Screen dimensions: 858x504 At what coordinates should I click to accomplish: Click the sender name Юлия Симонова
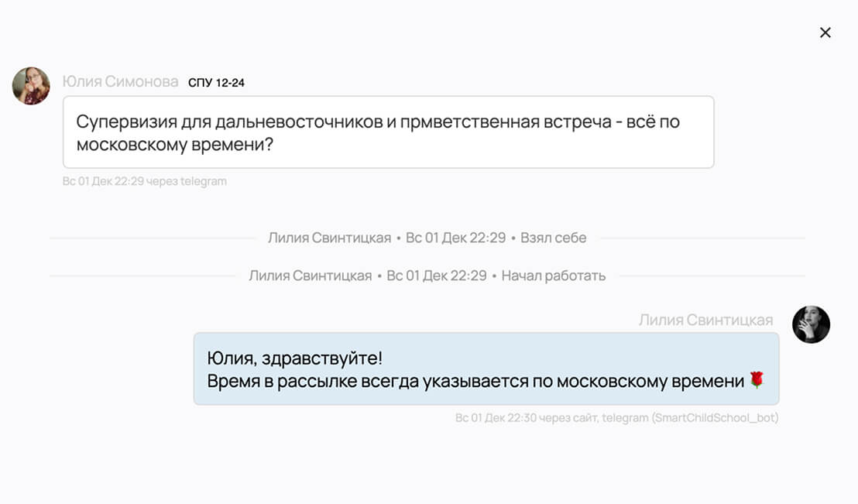coord(120,81)
